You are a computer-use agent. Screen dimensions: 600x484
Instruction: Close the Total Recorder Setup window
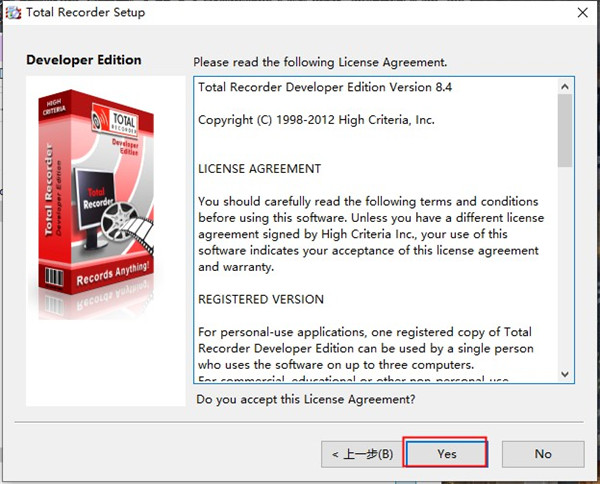click(x=582, y=13)
